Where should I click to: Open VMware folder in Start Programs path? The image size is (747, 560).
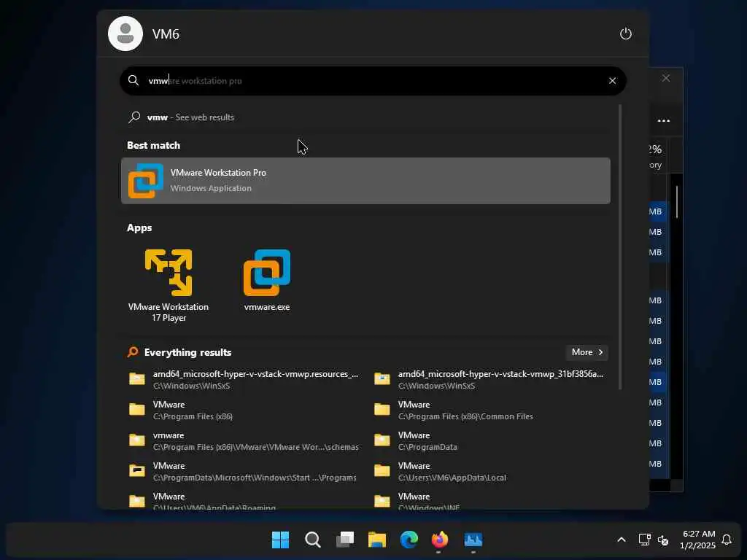(x=244, y=472)
